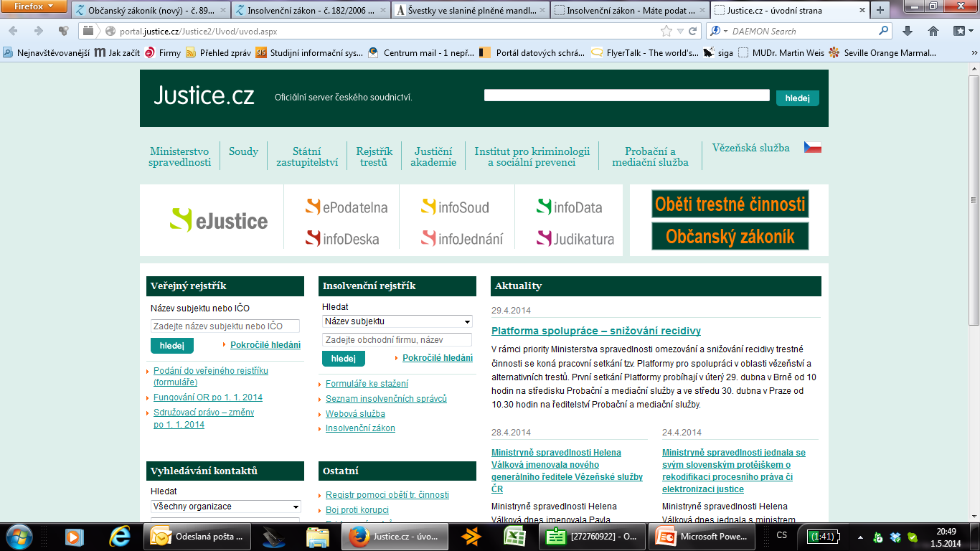Switch to Občanský zákoník (nový) tab
This screenshot has width=980, height=551.
coord(151,10)
